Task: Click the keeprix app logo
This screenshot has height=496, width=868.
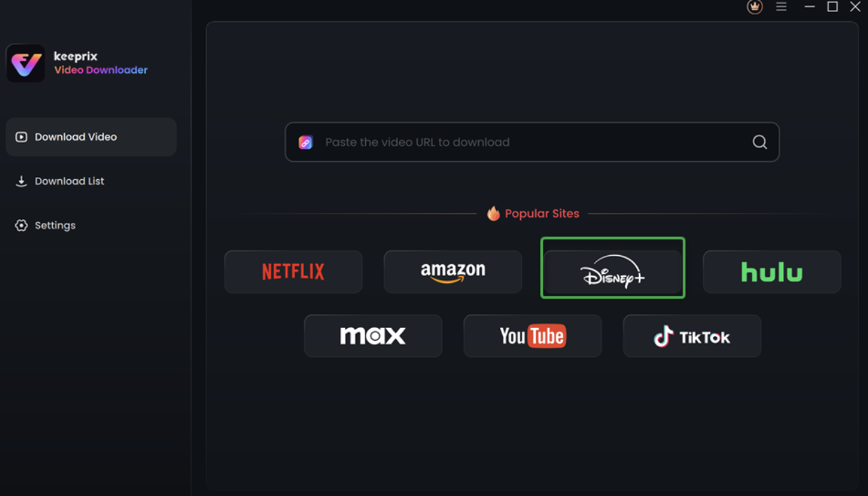Action: point(26,64)
